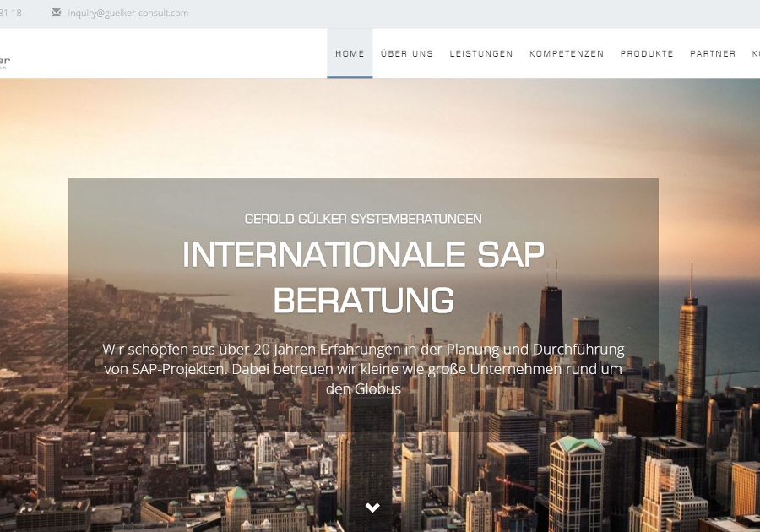Open the LEISTUNGEN menu item
This screenshot has width=760, height=532.
(x=481, y=52)
